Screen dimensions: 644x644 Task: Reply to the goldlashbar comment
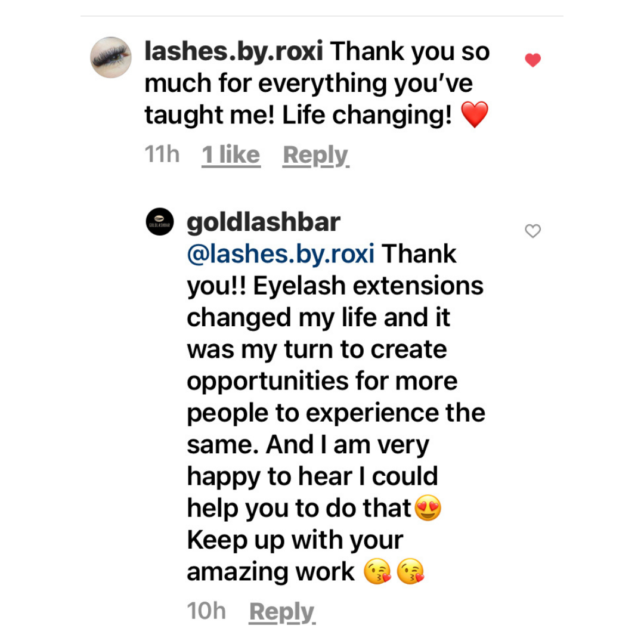[281, 612]
